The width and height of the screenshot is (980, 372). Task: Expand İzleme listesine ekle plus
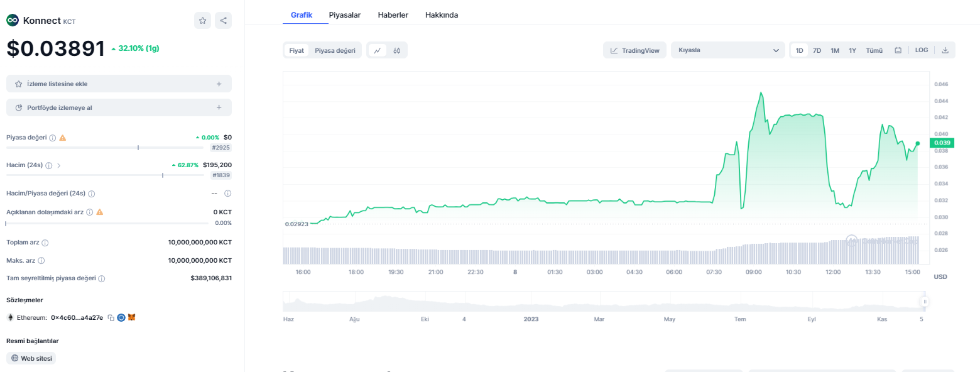(219, 84)
